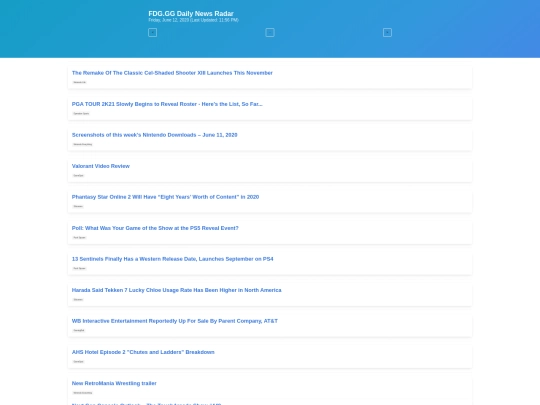The height and width of the screenshot is (405, 540).
Task: Click the source tag under the 13 Sentinels headline
Action: 80,268
